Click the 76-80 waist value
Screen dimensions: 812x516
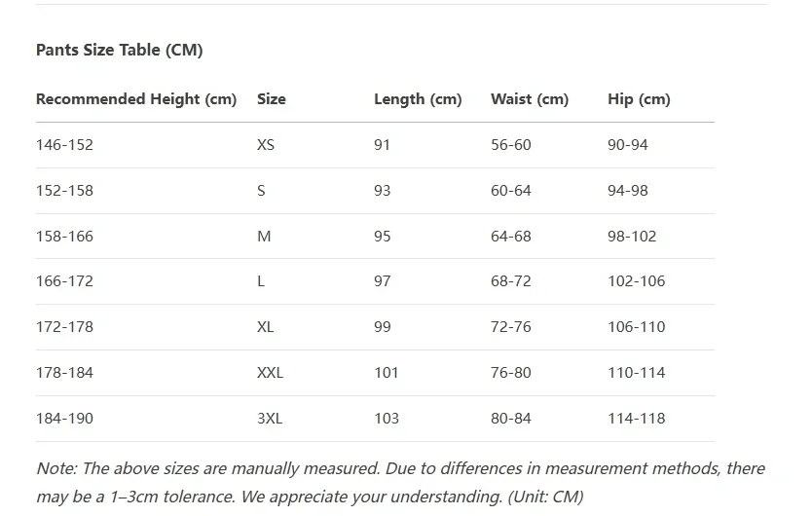click(511, 373)
